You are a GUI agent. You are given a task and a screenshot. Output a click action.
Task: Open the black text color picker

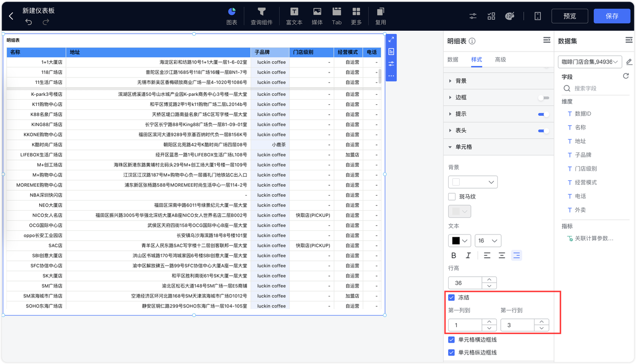click(x=460, y=241)
